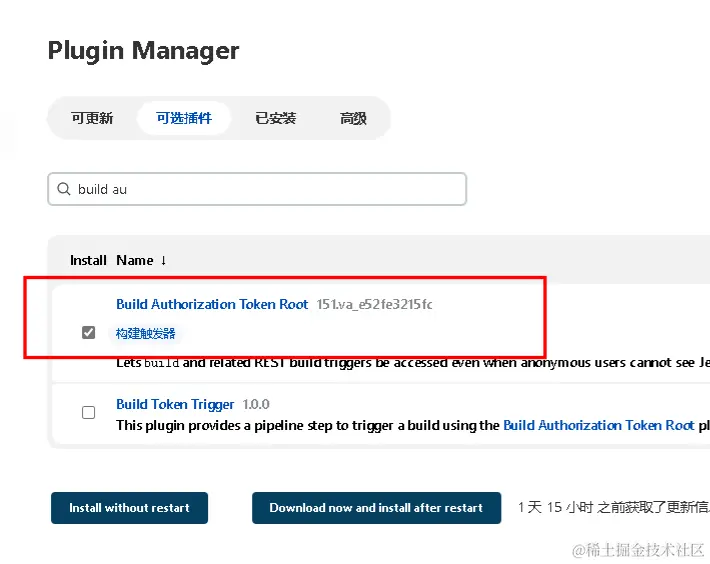Go to the 高级 tab
710x564 pixels.
coord(353,118)
